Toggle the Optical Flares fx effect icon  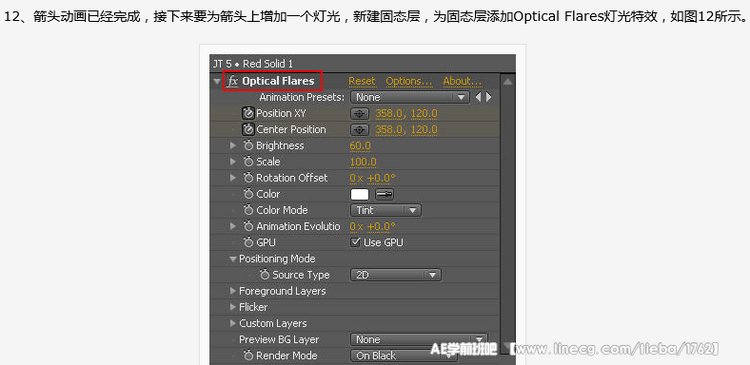(233, 81)
